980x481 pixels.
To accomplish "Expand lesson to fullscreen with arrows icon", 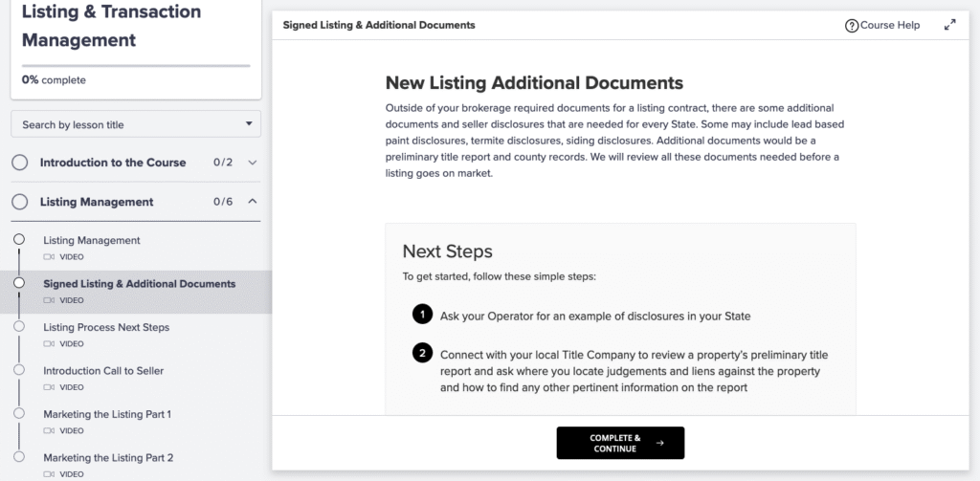I will pos(949,26).
